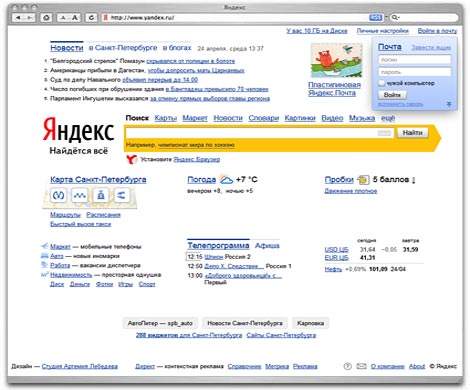Click the Войти login button

392,95
